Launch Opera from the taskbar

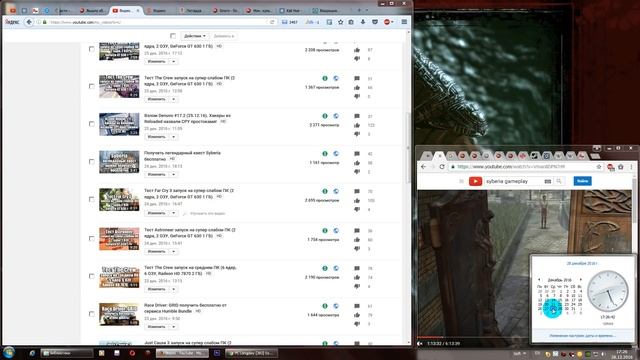click(132, 353)
